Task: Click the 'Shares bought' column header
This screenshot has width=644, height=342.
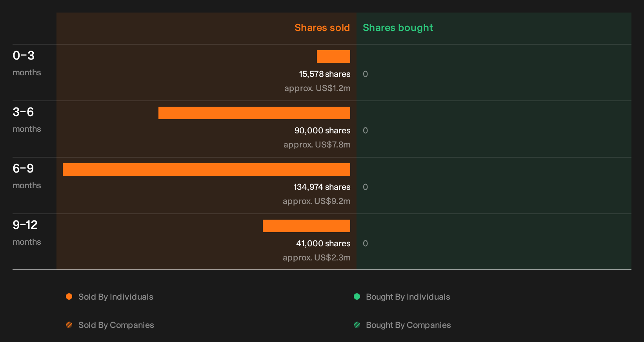Action: point(398,28)
